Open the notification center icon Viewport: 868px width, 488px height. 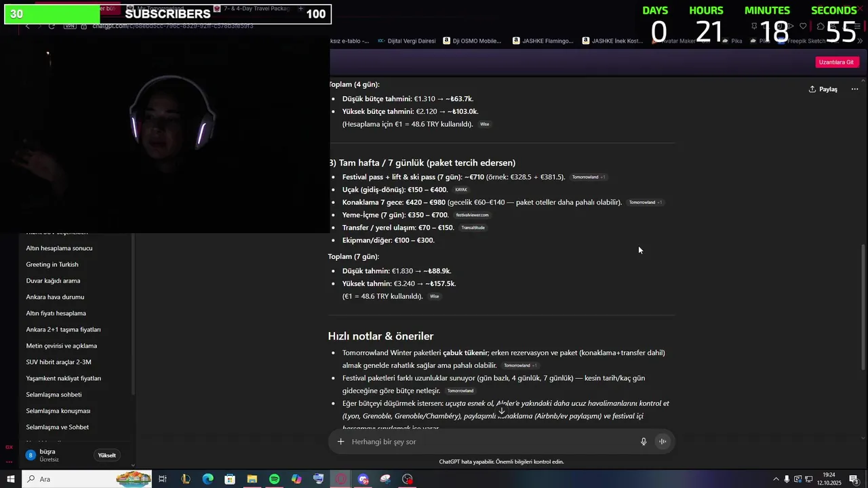[854, 479]
